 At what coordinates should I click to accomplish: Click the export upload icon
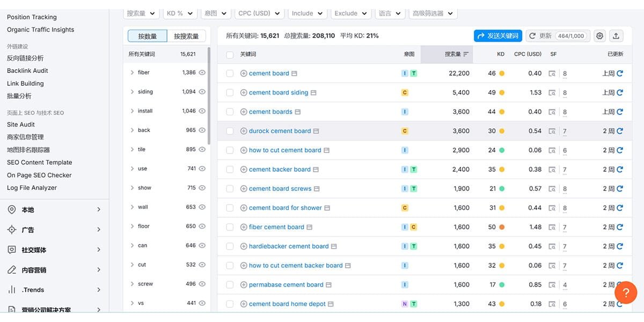616,36
